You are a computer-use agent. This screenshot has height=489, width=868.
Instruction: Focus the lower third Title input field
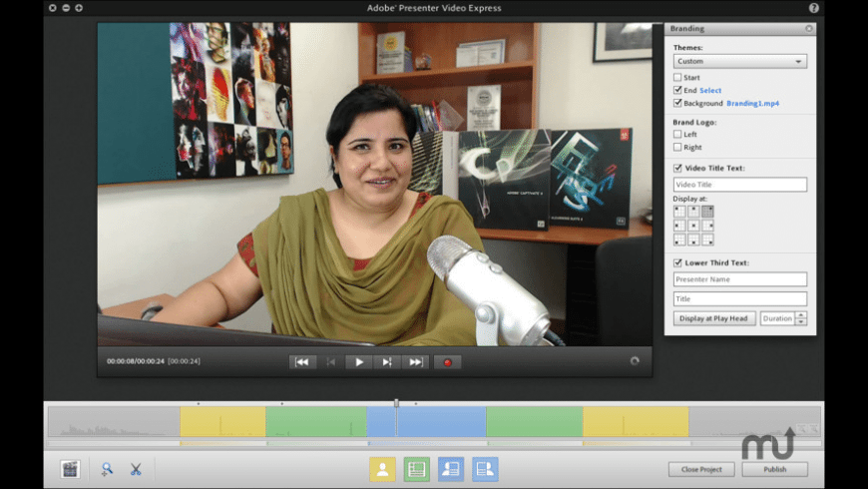[x=740, y=298]
